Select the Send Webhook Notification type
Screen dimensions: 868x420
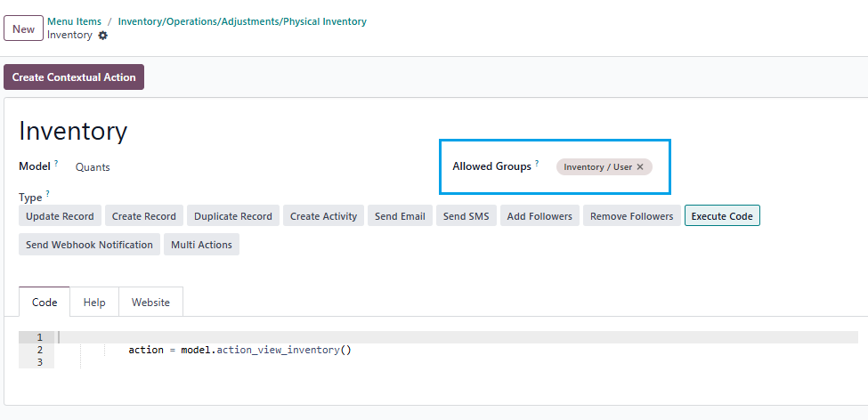click(89, 245)
